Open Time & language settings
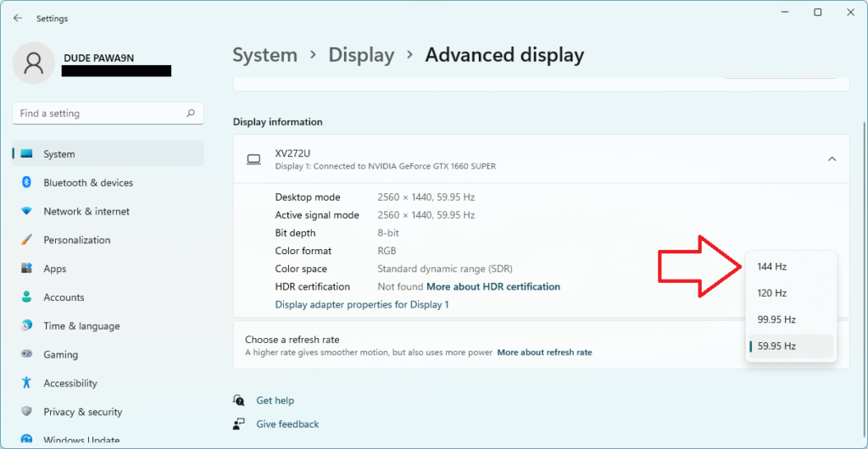This screenshot has width=868, height=449. point(81,326)
